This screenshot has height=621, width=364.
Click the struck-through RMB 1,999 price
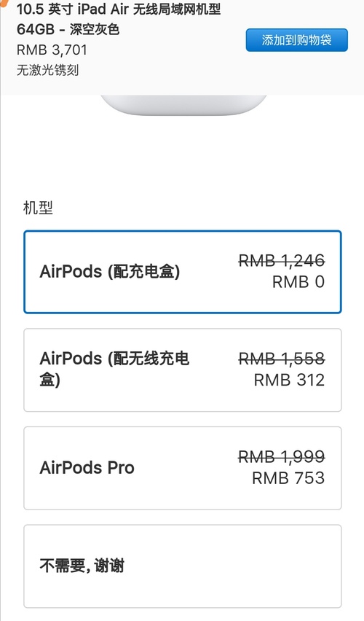tap(282, 457)
